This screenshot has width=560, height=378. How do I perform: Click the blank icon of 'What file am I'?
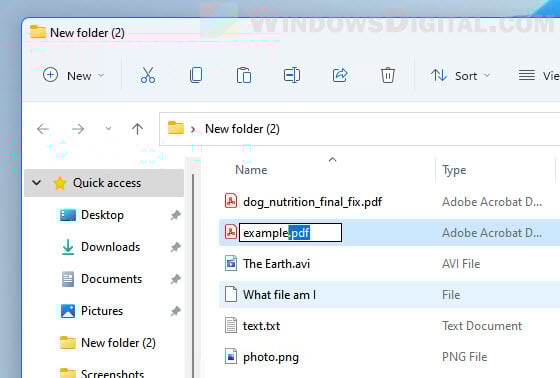click(x=231, y=294)
